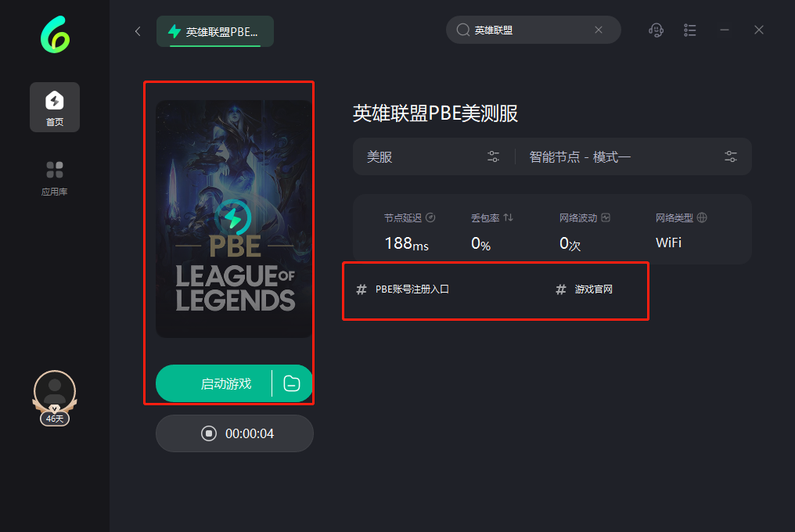Open the 应用库 app library icon

click(55, 178)
